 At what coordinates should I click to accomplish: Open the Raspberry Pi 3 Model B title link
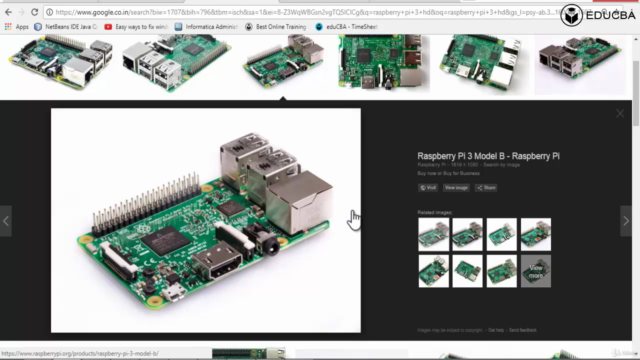pyautogui.click(x=488, y=156)
